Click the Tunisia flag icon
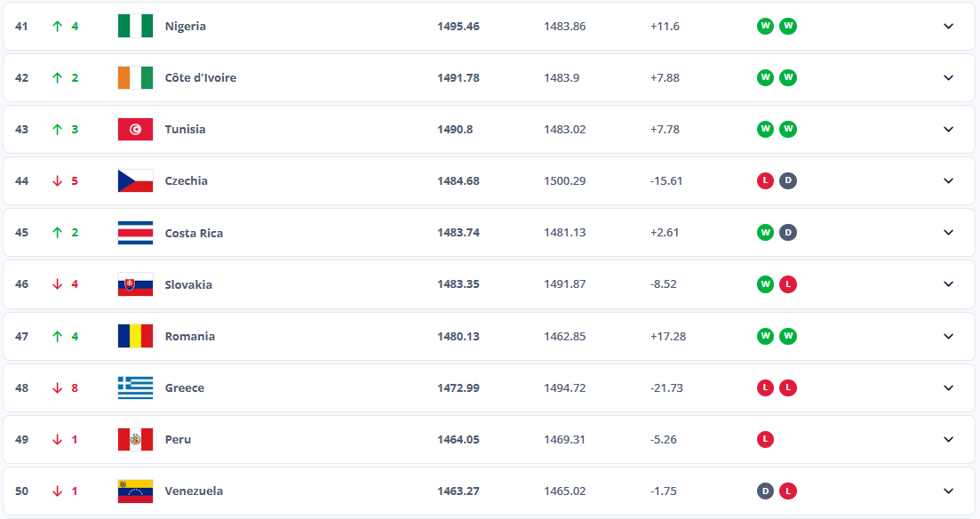Image resolution: width=980 pixels, height=519 pixels. click(135, 129)
